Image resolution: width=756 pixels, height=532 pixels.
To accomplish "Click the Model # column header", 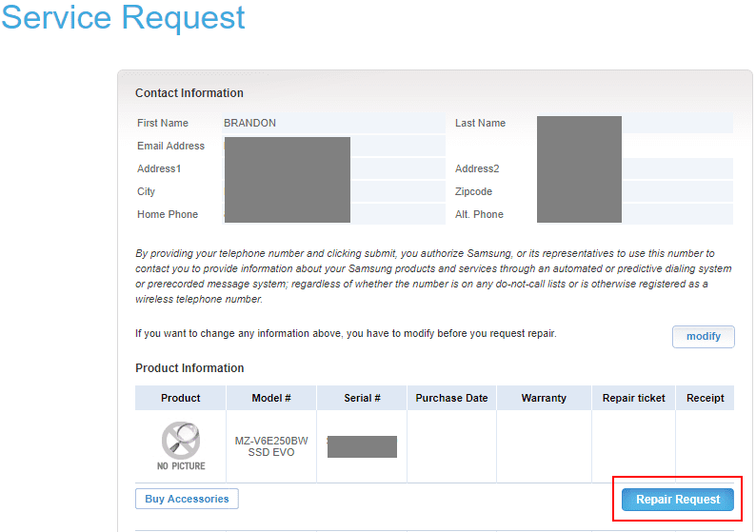I will click(x=271, y=398).
